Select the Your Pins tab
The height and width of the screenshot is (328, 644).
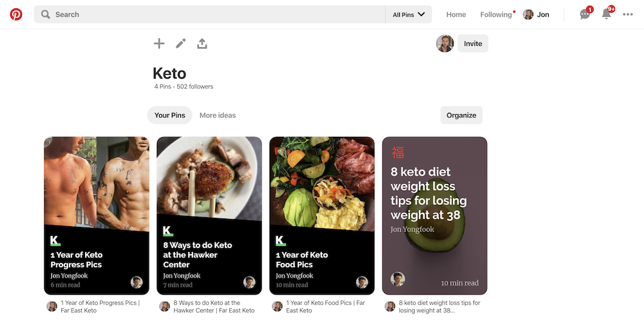coord(169,115)
